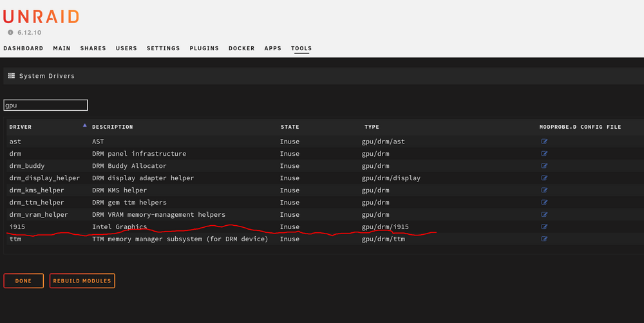Click the Unraid logo
The width and height of the screenshot is (644, 323).
coord(41,17)
